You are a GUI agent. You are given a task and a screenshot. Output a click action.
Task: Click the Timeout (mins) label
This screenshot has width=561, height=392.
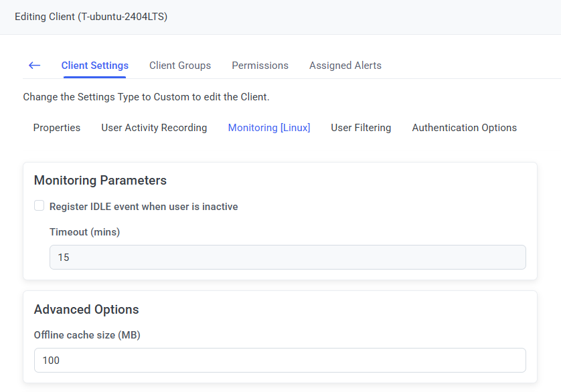click(x=84, y=232)
